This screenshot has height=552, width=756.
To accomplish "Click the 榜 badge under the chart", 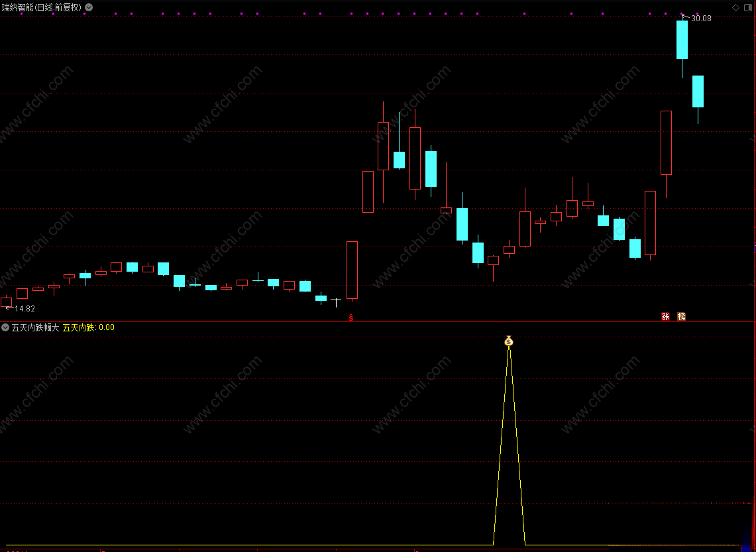I will pos(681,316).
